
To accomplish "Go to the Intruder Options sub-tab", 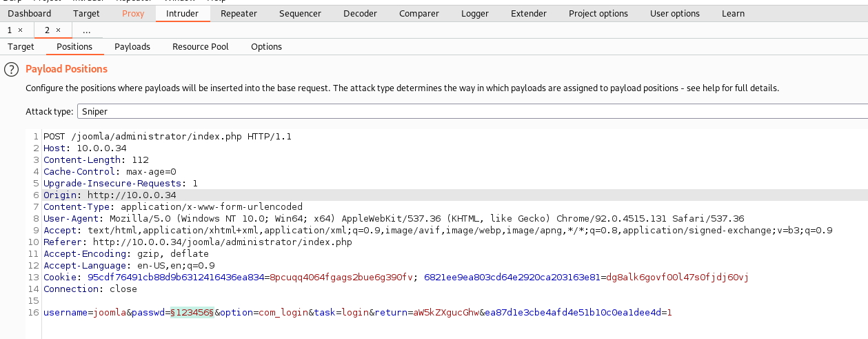I will [x=266, y=47].
